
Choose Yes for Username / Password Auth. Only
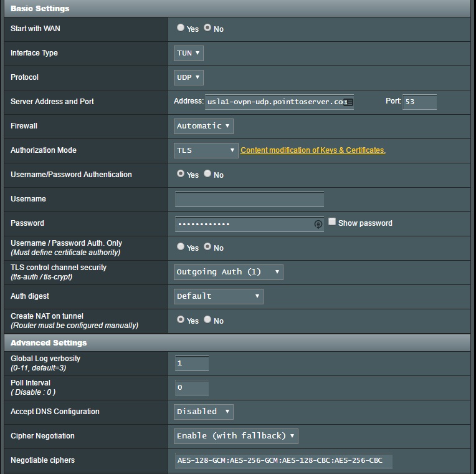point(181,247)
